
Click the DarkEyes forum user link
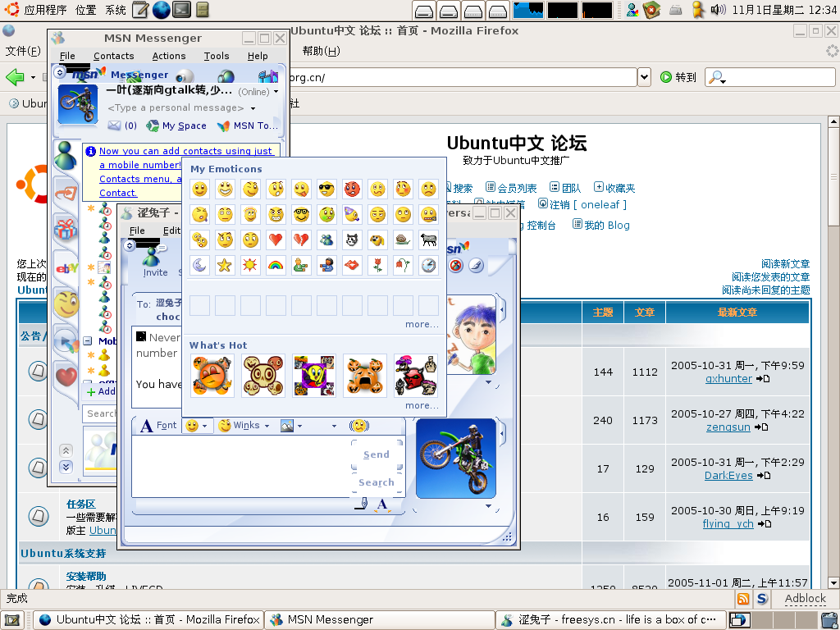point(728,476)
